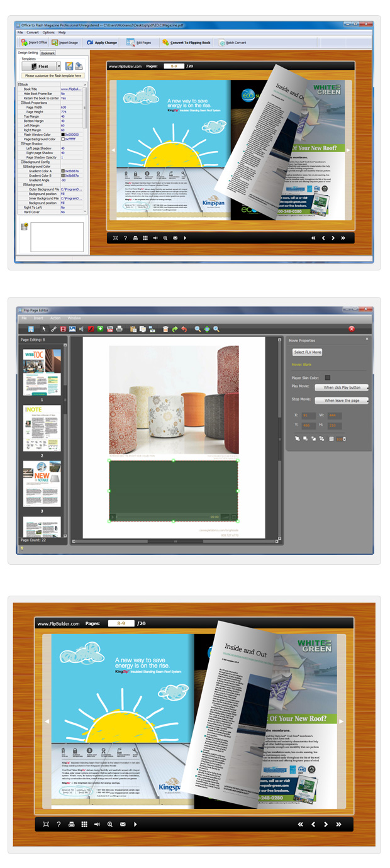The image size is (390, 868).
Task: Click the red exit icon in the editor toolbar
Action: [x=352, y=329]
